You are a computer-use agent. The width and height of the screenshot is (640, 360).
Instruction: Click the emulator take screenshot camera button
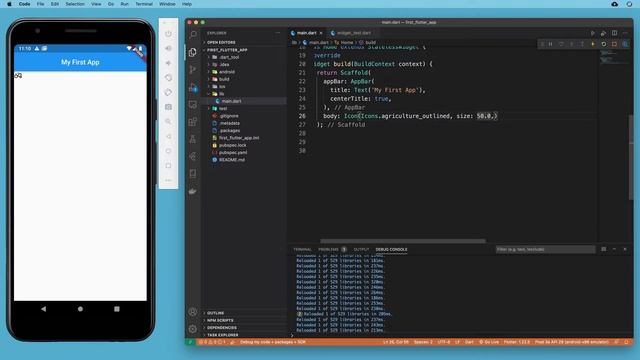pyautogui.click(x=169, y=107)
